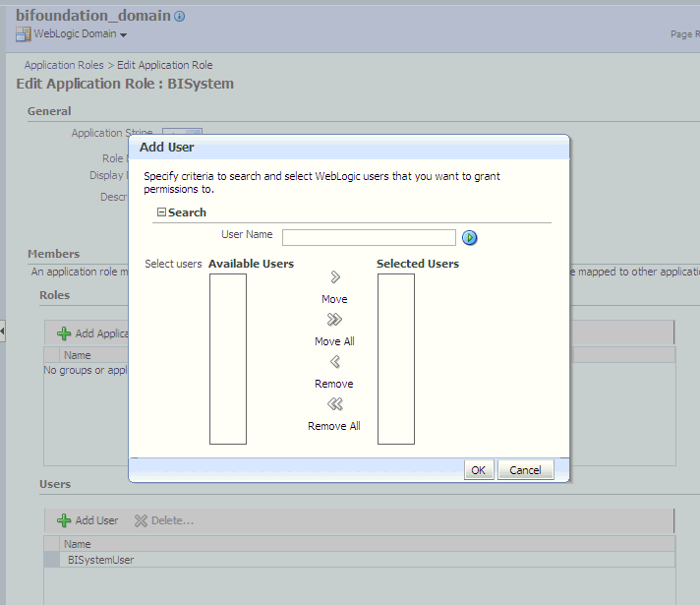Click the Remove label
Screen dimensions: 700x605
pyautogui.click(x=334, y=384)
